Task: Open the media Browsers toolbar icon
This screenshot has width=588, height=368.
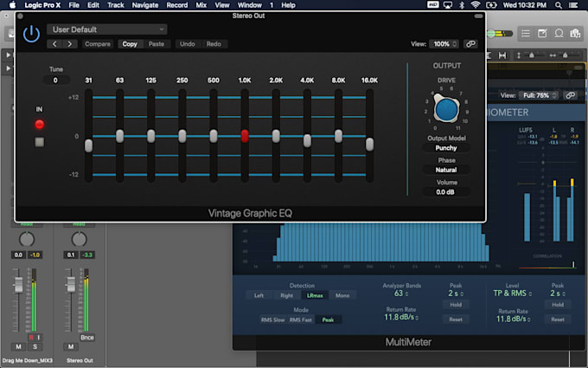Action: [x=576, y=34]
